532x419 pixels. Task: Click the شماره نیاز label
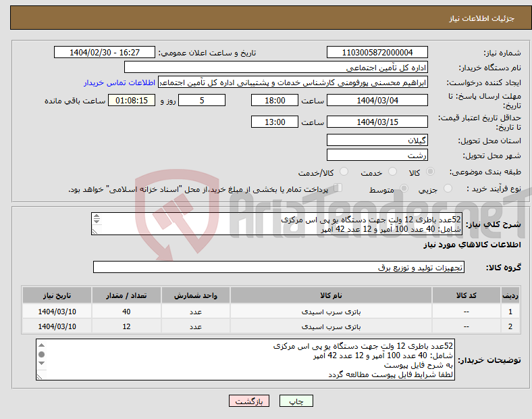pyautogui.click(x=502, y=53)
